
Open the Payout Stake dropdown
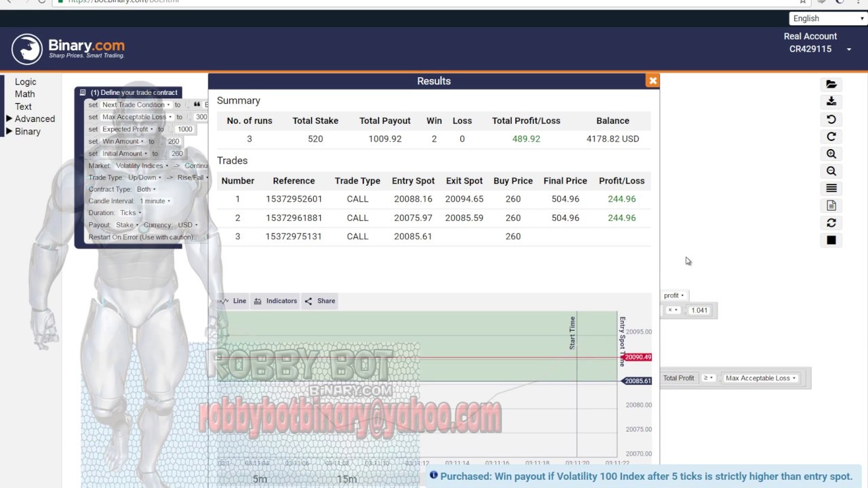pos(127,225)
